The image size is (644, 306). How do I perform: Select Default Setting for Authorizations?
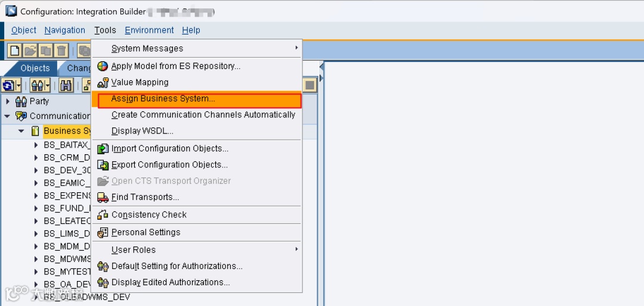[196, 266]
